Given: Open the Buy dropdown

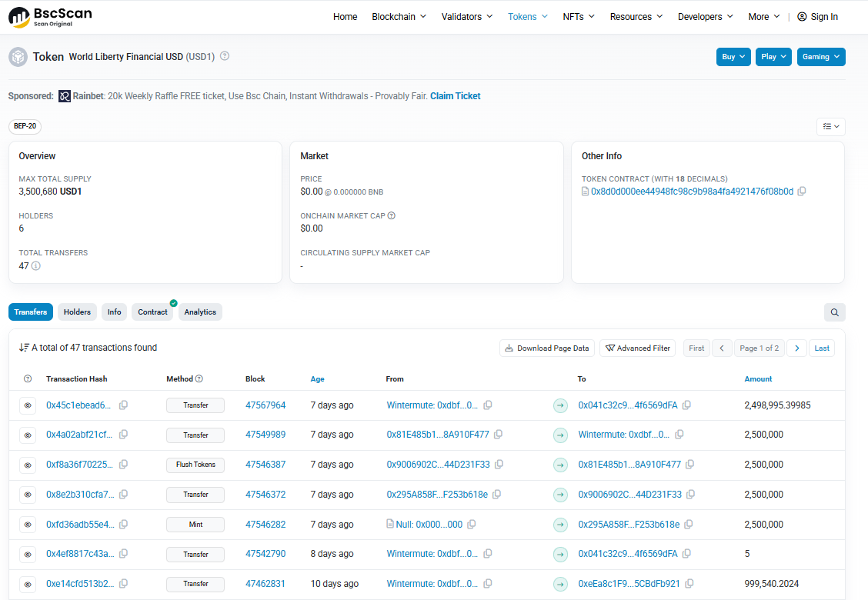Looking at the screenshot, I should [x=733, y=56].
